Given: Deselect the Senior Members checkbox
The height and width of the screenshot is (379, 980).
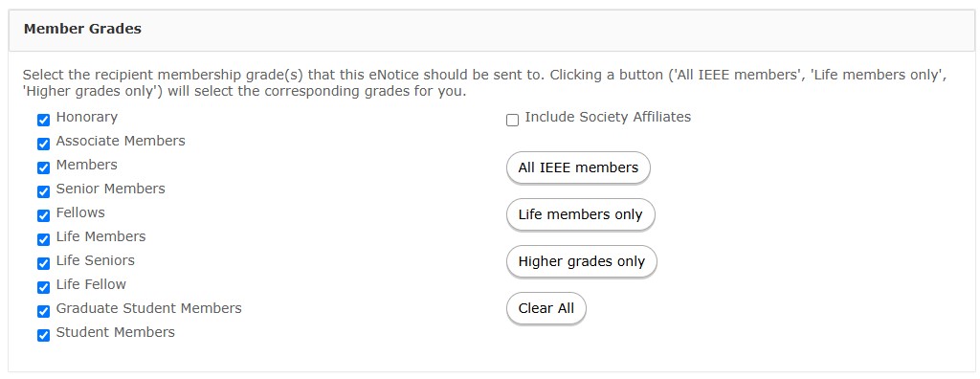Looking at the screenshot, I should pyautogui.click(x=43, y=191).
